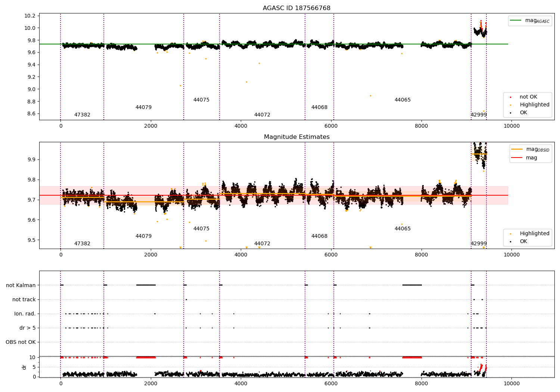Click the green line sample in the mag AGASC legend
The image size is (560, 392).
point(516,21)
